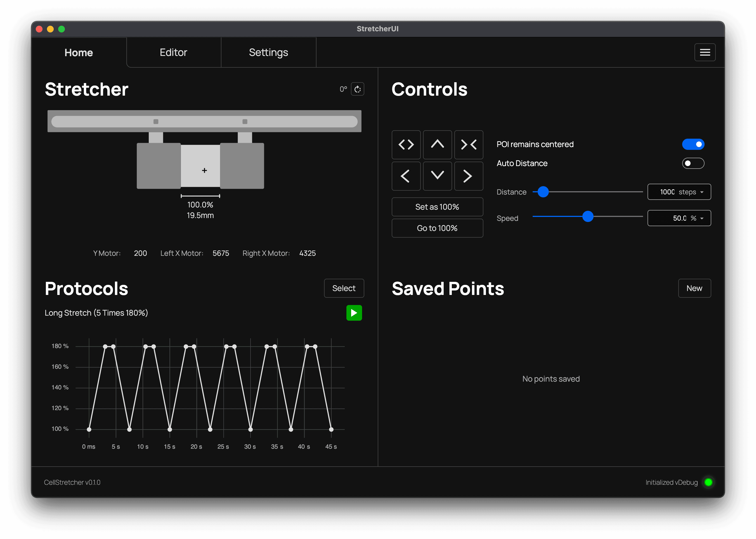Screen dimensions: 756x539
Task: Click New in Saved Points
Action: click(x=694, y=288)
